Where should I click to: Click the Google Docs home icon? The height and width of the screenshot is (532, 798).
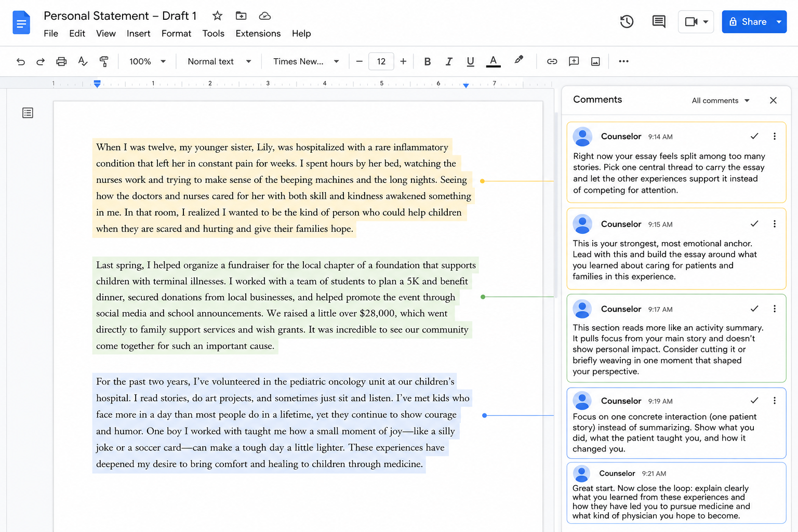pyautogui.click(x=21, y=22)
